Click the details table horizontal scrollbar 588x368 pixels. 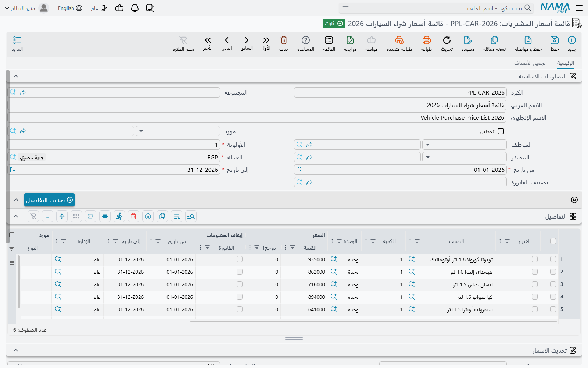(x=373, y=322)
